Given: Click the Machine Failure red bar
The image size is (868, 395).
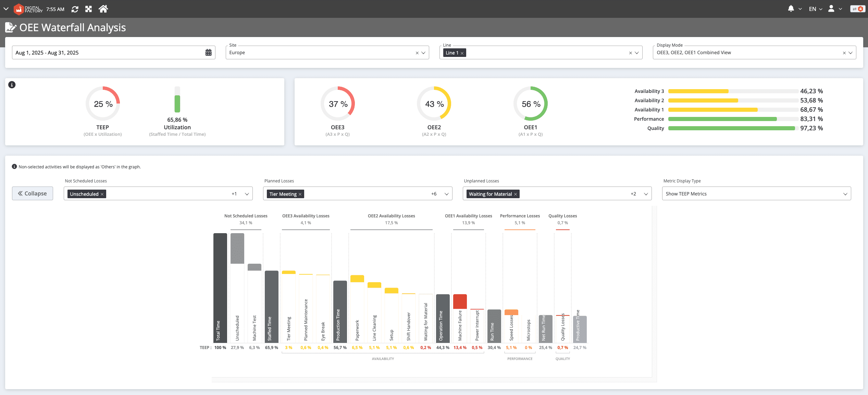Looking at the screenshot, I should pos(460,301).
